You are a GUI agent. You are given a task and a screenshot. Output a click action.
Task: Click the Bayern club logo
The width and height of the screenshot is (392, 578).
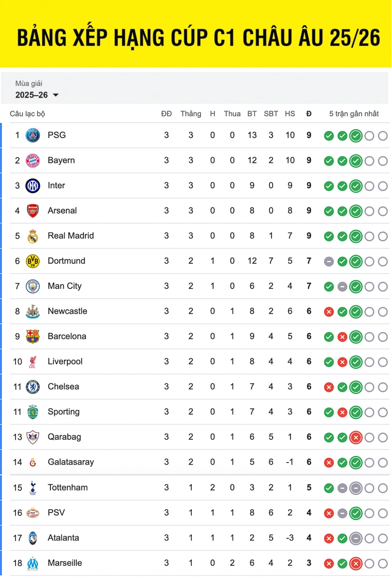click(33, 160)
